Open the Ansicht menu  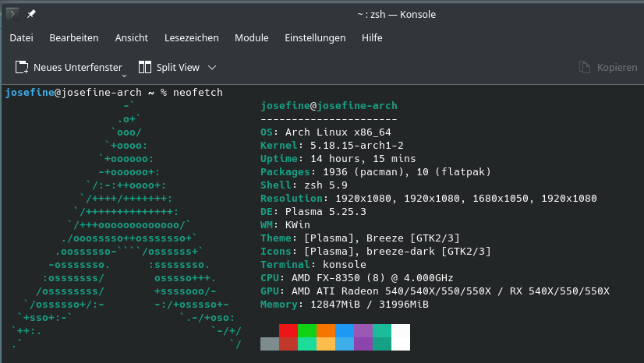[x=131, y=37]
